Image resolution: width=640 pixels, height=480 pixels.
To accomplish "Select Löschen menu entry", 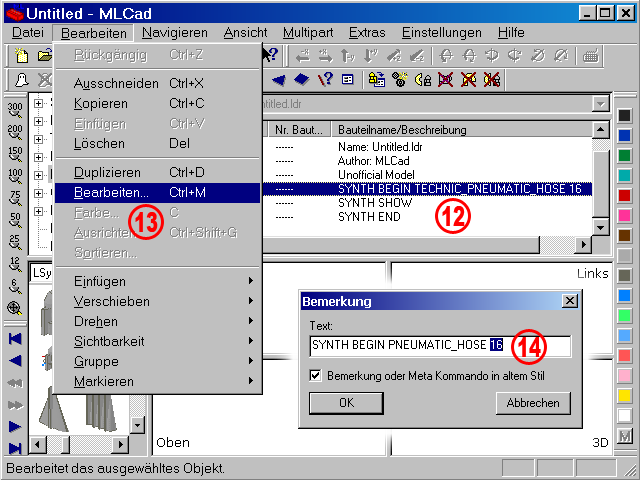I will (x=157, y=143).
